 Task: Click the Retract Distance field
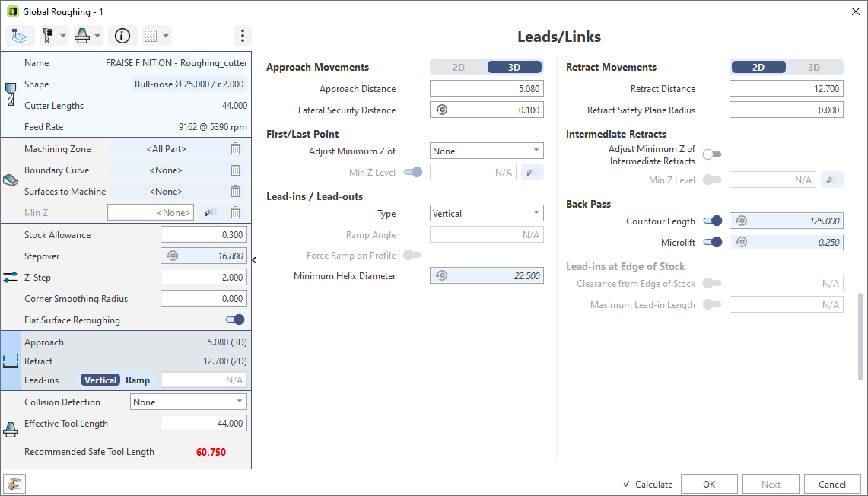[x=787, y=88]
